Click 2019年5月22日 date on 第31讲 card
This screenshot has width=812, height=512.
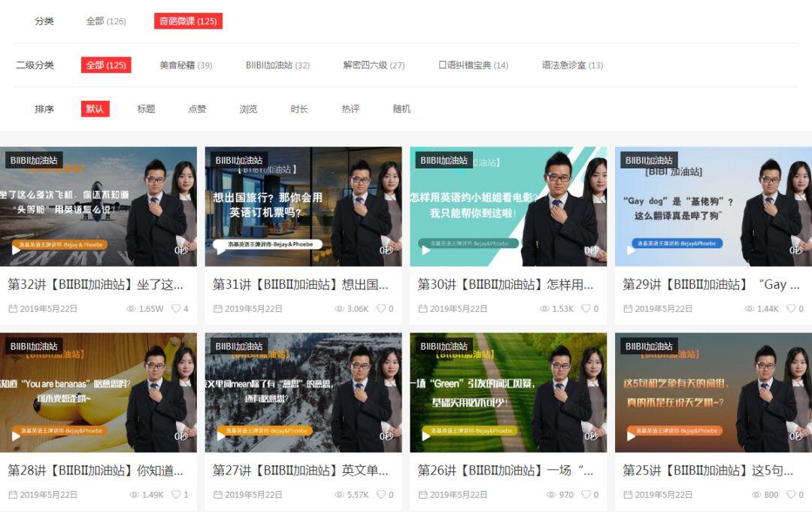(x=254, y=308)
